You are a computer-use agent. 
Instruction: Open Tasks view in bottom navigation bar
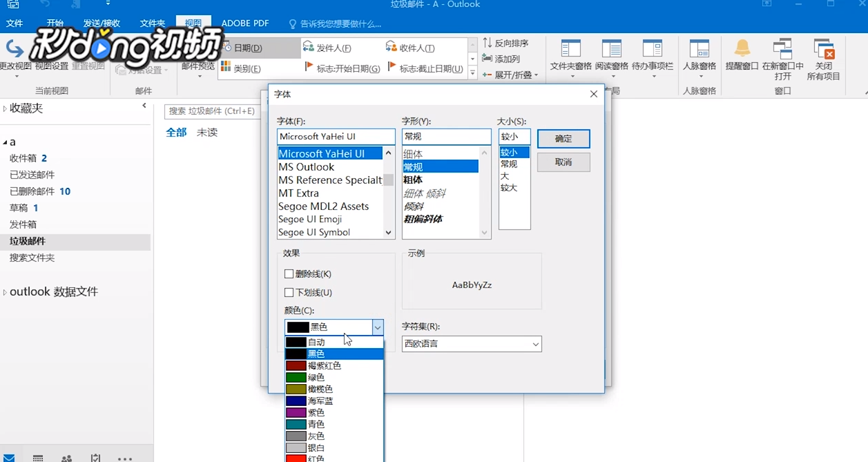pyautogui.click(x=95, y=457)
